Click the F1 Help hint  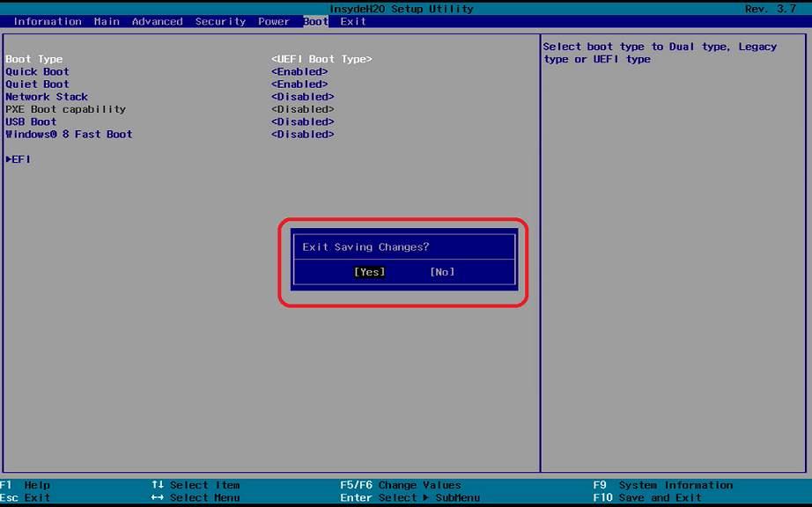(x=26, y=485)
